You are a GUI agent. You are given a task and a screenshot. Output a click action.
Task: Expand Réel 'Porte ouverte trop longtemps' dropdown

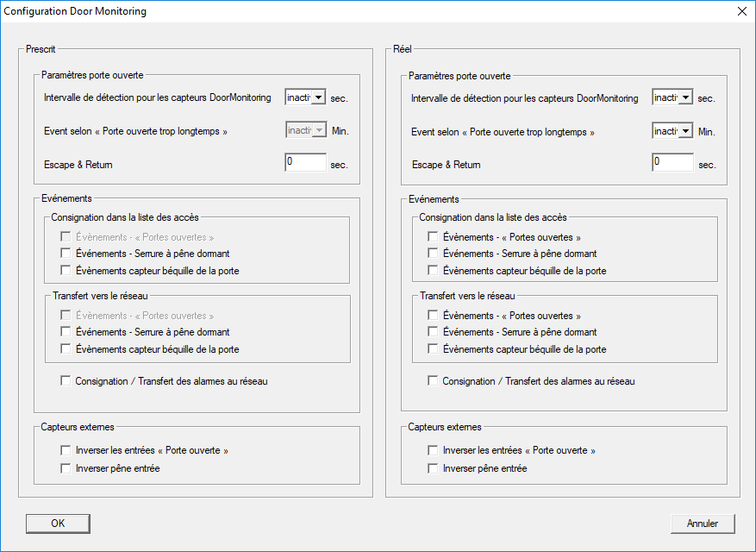click(x=685, y=131)
